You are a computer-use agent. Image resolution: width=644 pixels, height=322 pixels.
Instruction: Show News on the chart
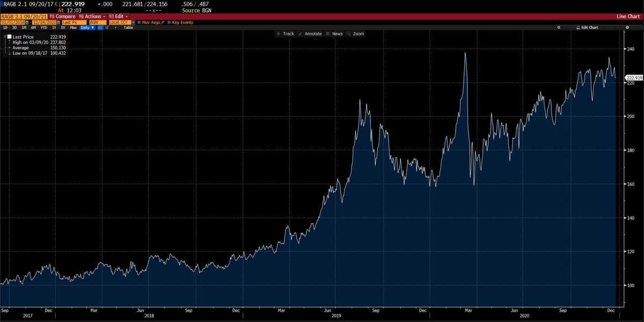[x=334, y=33]
